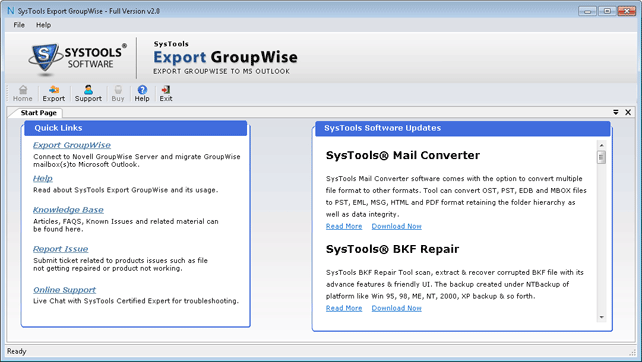
Task: Maximize the Export GroupWise window
Action: tap(607, 11)
